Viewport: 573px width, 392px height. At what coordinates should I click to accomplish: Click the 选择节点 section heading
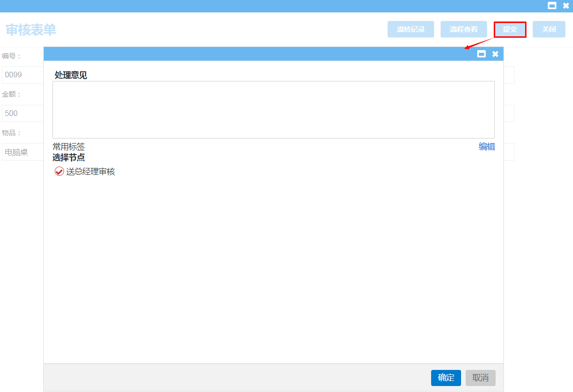coord(69,157)
